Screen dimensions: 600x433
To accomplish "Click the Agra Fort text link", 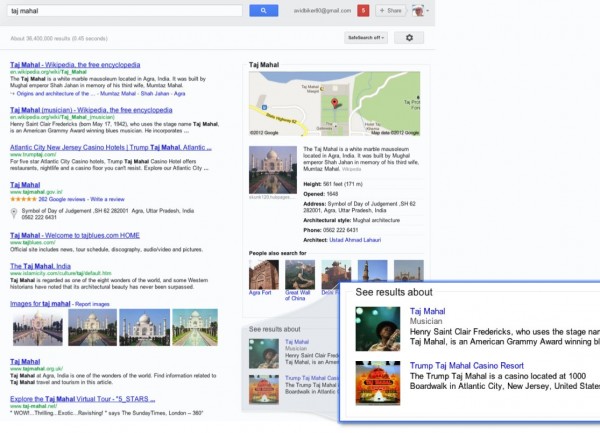I will point(260,293).
